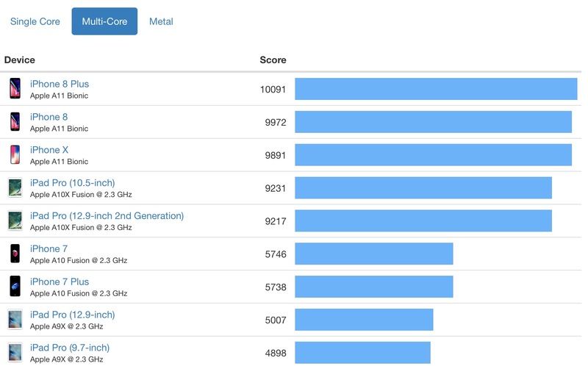
Task: Switch to the Single Core tab
Action: tap(35, 21)
